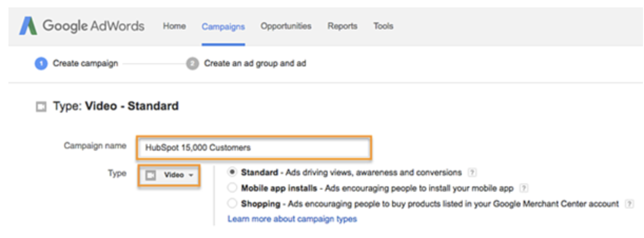Open help icon next to Shopping option

(629, 204)
